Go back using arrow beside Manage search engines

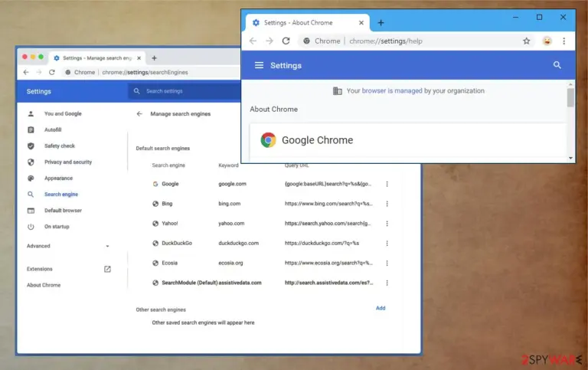coord(139,113)
